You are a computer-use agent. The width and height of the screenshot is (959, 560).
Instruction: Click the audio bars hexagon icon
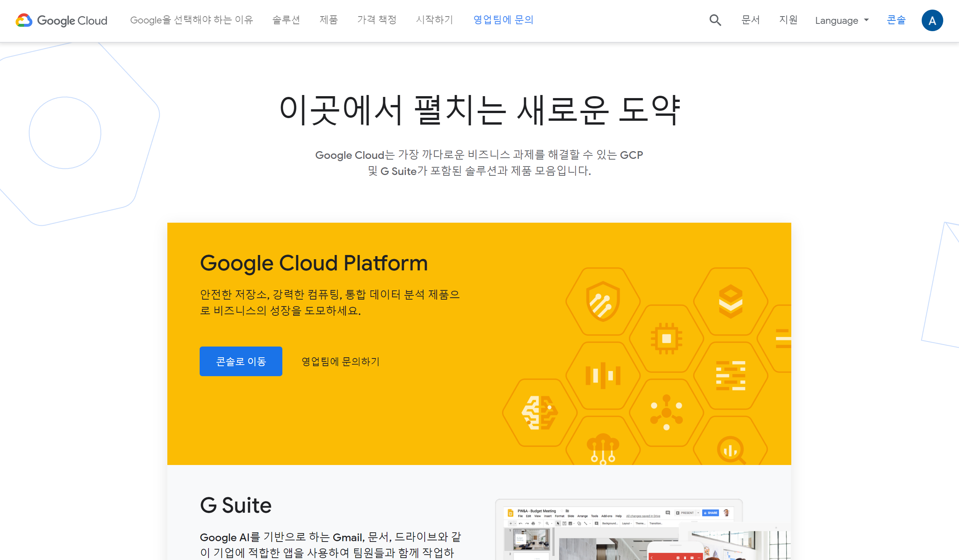603,375
